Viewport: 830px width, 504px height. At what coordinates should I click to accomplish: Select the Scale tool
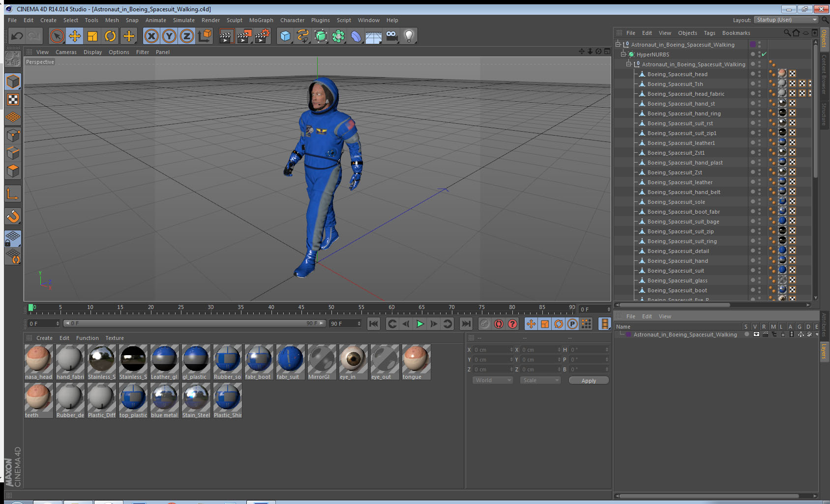[x=92, y=36]
